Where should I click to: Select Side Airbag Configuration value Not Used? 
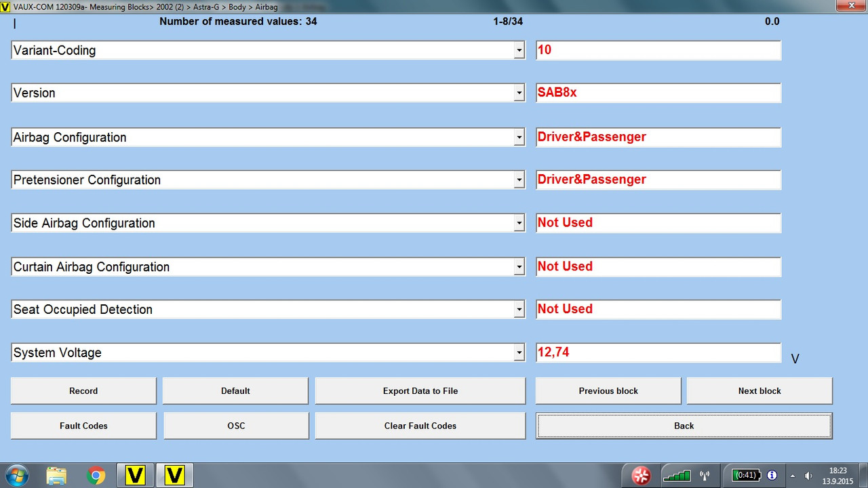pos(658,223)
